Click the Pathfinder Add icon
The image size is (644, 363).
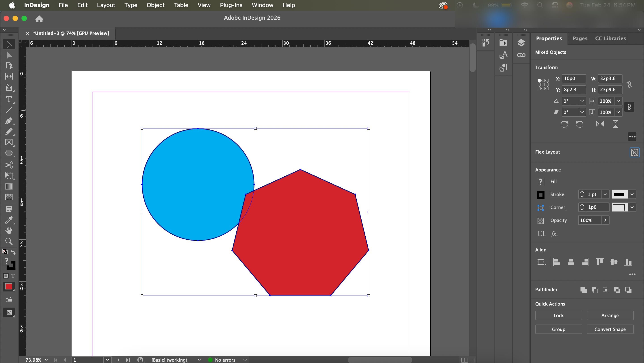tap(583, 290)
